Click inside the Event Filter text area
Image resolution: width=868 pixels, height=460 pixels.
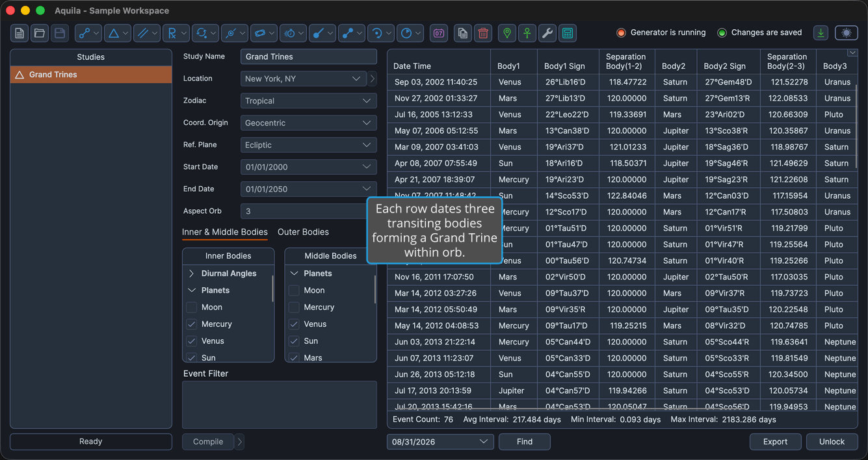(280, 405)
